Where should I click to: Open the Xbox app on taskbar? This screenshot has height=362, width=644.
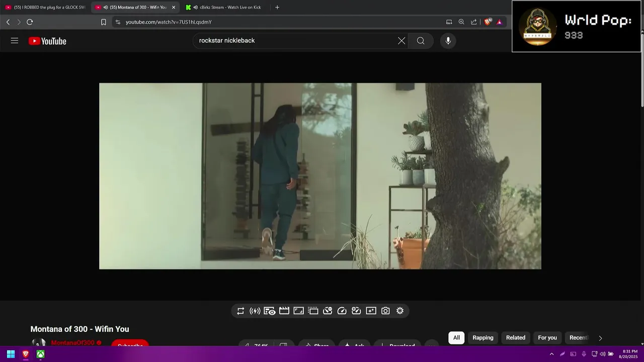[40, 354]
